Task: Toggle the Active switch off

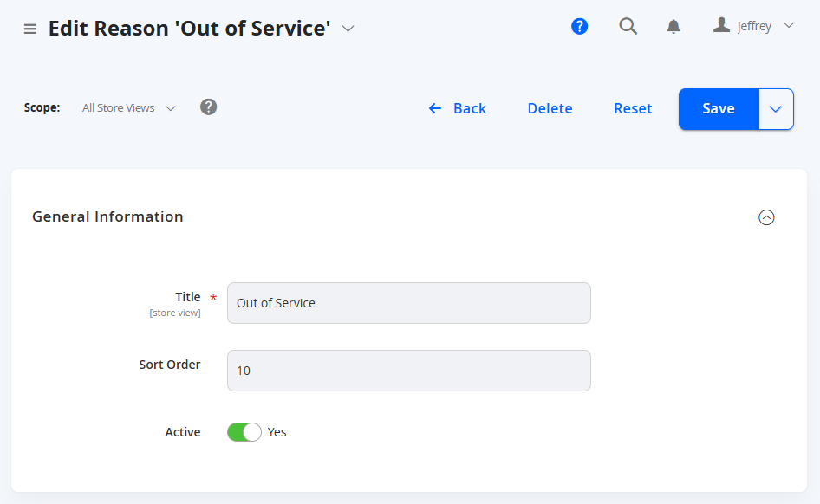Action: 244,432
